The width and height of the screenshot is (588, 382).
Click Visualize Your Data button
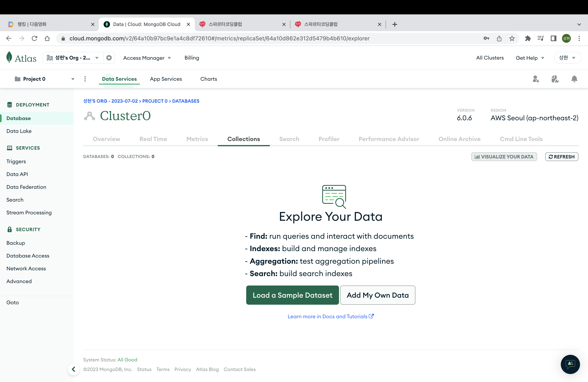pyautogui.click(x=504, y=156)
